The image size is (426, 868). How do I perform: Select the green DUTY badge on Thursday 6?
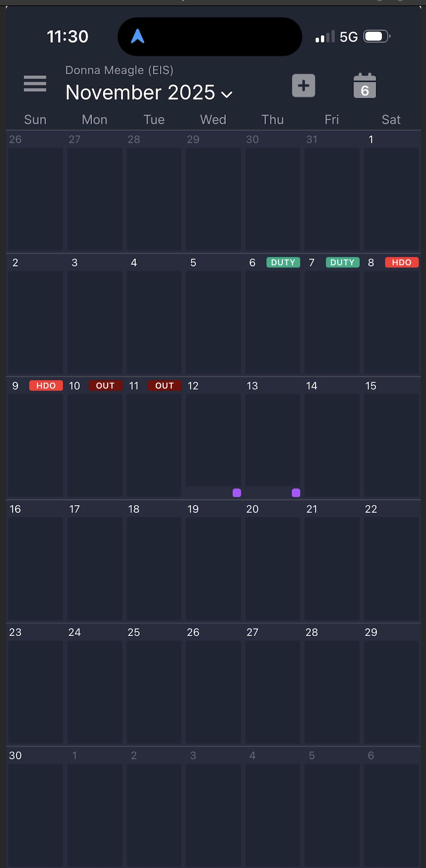[283, 262]
